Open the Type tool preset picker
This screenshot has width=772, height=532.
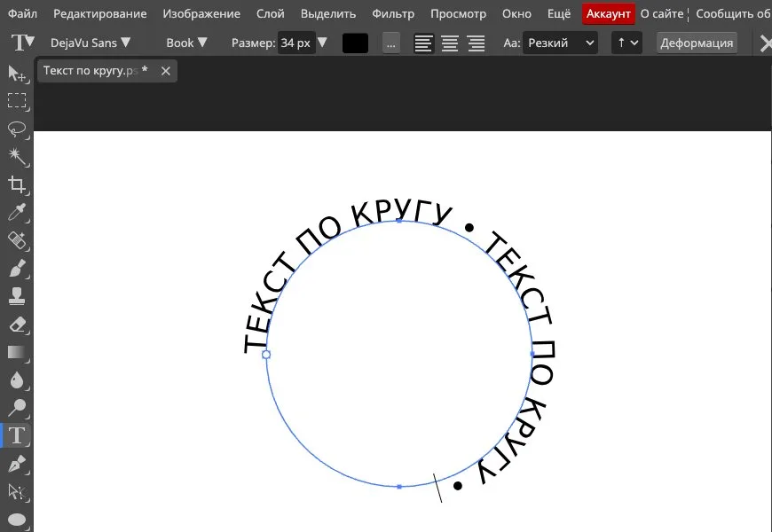tap(23, 43)
